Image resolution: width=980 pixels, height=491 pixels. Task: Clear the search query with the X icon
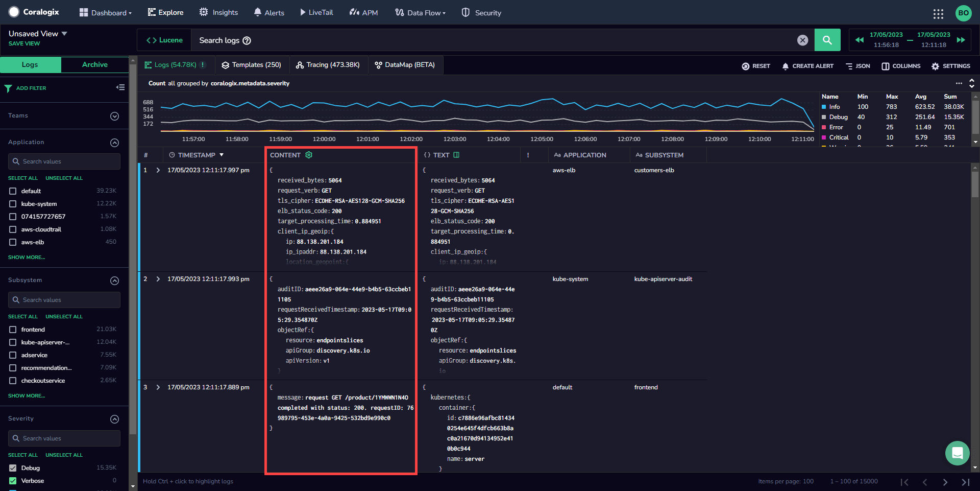click(803, 40)
